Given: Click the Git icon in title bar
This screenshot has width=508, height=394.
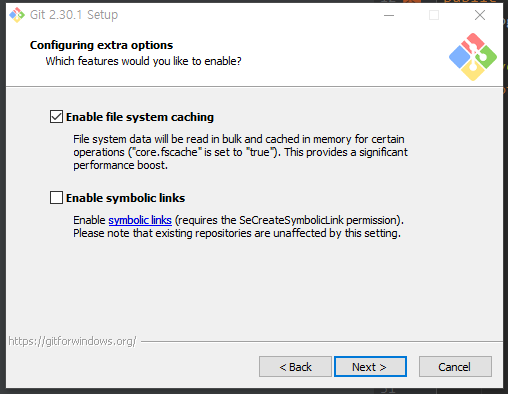Looking at the screenshot, I should click(17, 15).
